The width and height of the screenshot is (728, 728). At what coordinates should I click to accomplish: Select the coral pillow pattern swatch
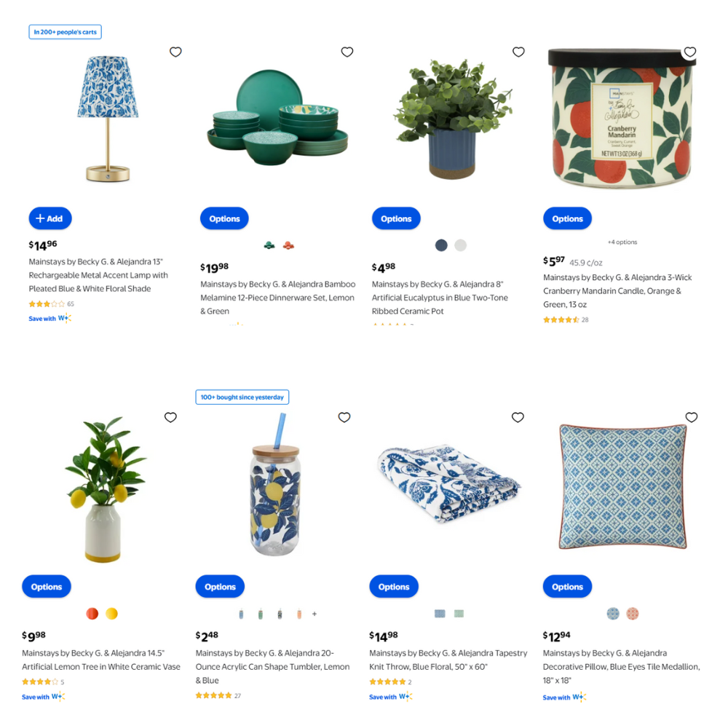coord(633,614)
